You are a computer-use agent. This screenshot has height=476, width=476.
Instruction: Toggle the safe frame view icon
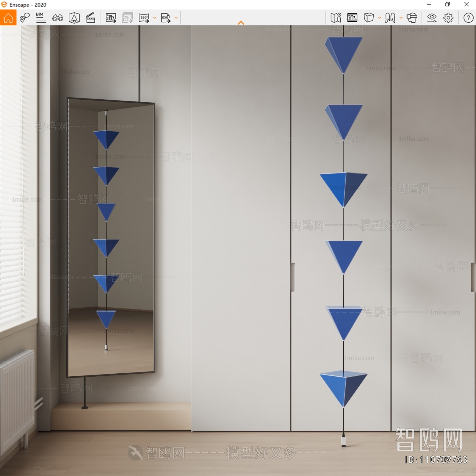(352, 18)
